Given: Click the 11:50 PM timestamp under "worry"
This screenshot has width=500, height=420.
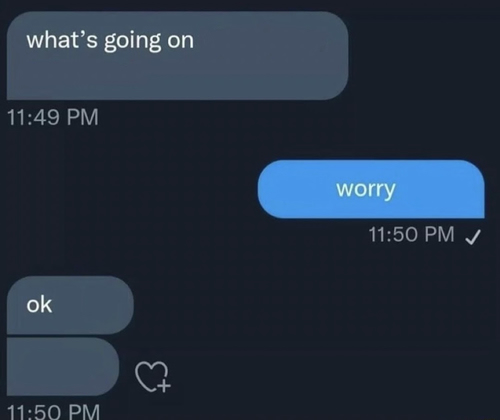Looking at the screenshot, I should 411,234.
